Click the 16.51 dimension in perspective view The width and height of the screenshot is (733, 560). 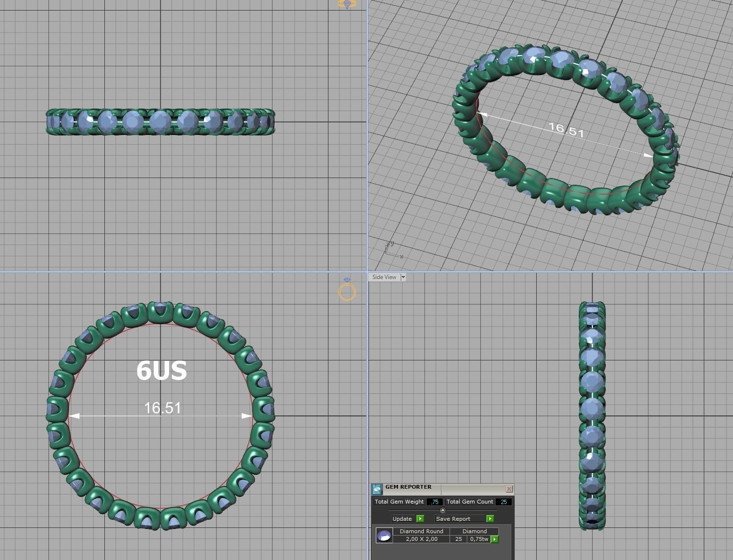pyautogui.click(x=566, y=130)
